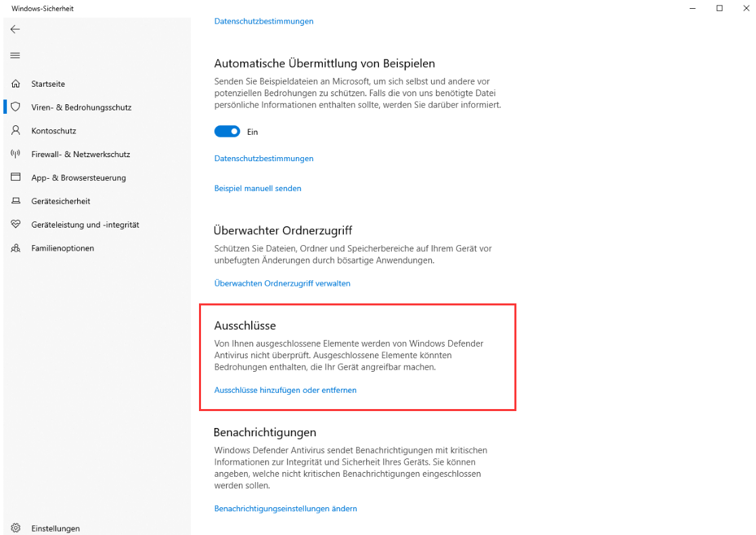Open Benachrichtigungseinstellungen ändern

[x=285, y=508]
